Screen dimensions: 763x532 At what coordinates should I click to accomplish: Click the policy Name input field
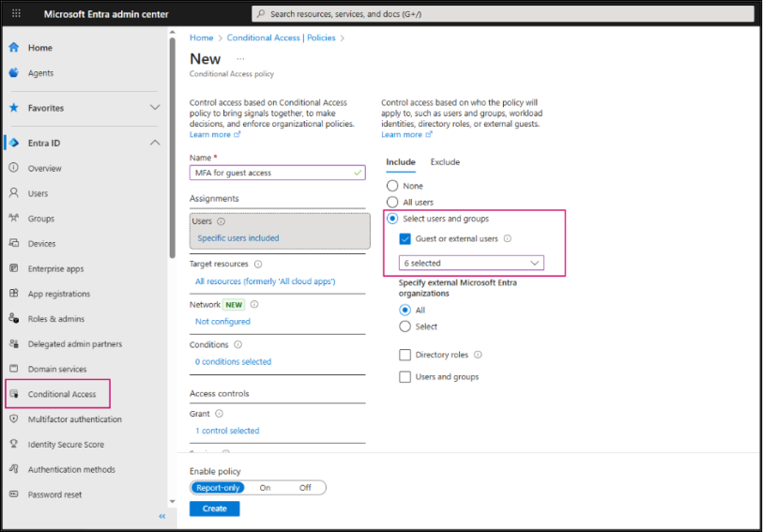278,173
